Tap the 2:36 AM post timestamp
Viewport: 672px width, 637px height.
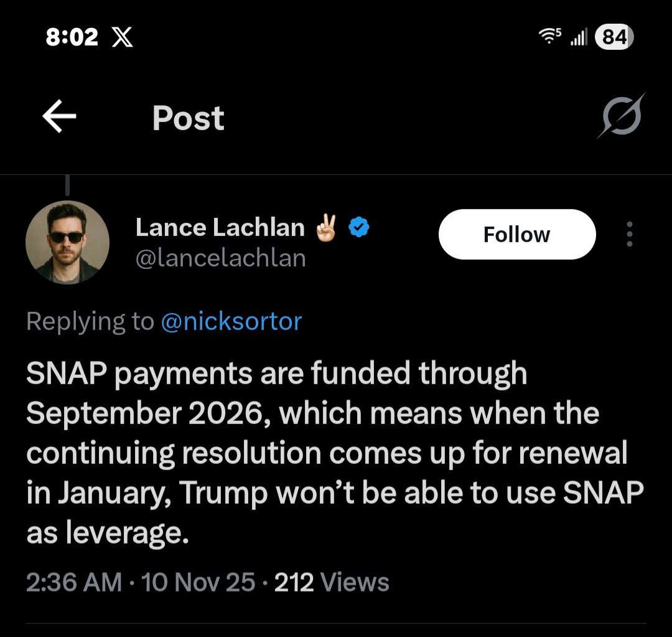click(73, 582)
